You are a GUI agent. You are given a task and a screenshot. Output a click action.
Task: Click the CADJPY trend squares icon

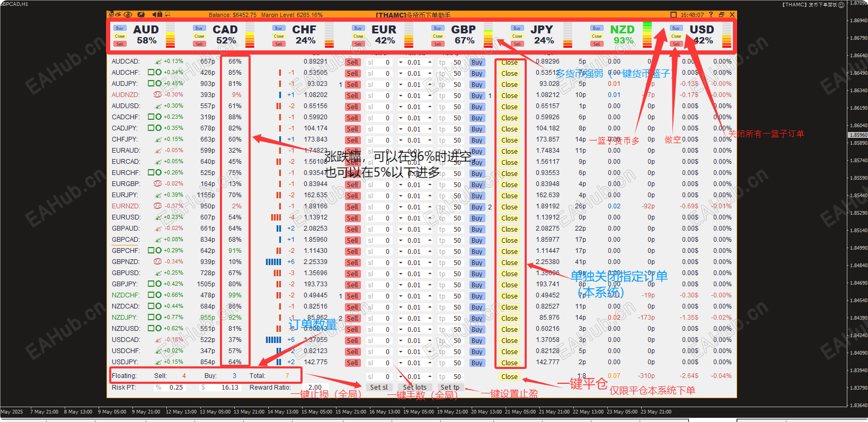pos(155,128)
